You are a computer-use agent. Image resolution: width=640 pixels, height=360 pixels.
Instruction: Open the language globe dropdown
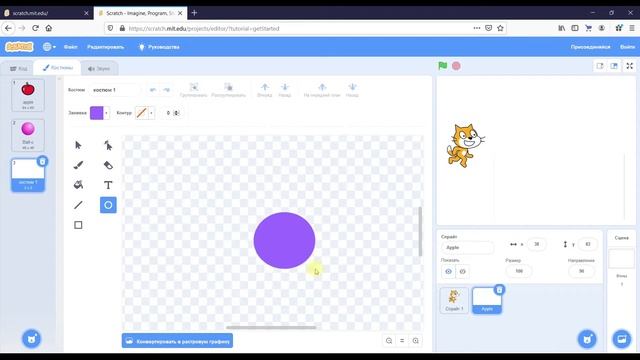point(49,47)
